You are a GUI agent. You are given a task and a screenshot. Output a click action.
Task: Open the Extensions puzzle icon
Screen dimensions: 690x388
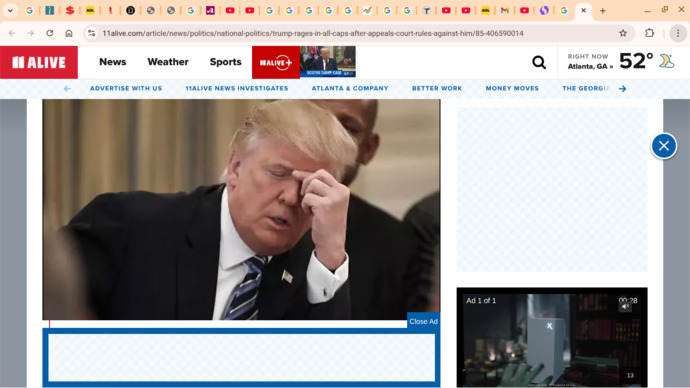point(650,33)
